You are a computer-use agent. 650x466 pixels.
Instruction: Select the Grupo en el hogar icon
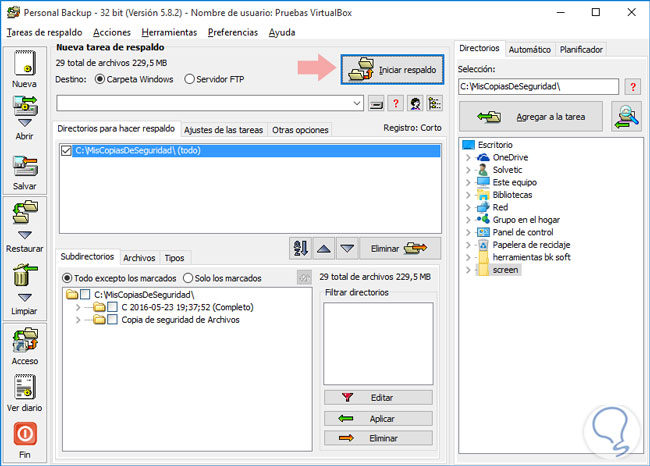pyautogui.click(x=483, y=219)
